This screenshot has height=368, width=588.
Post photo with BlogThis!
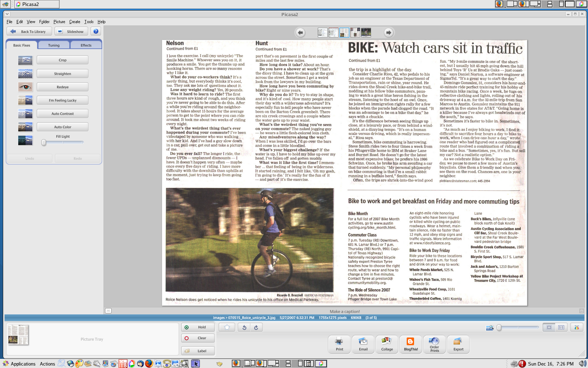[x=411, y=344]
